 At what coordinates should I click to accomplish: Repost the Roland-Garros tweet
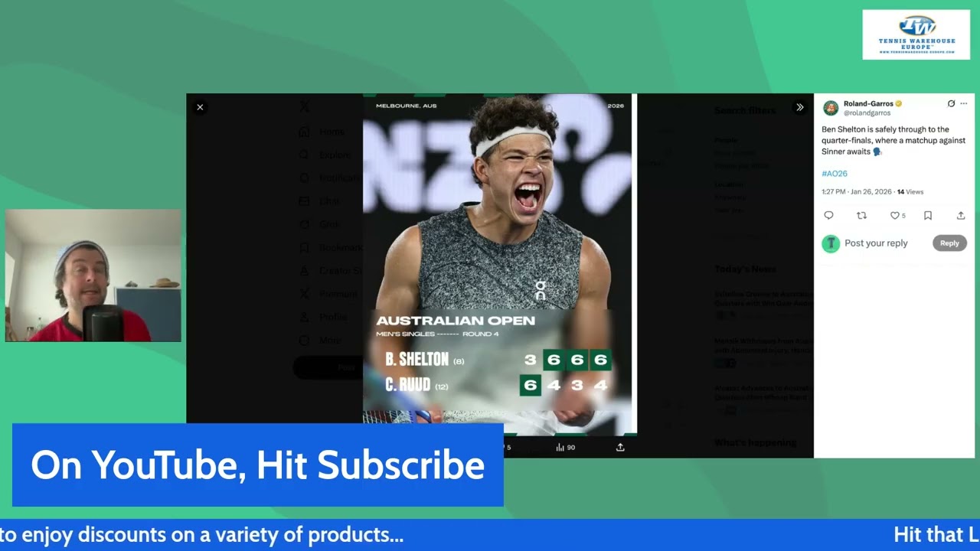(861, 216)
